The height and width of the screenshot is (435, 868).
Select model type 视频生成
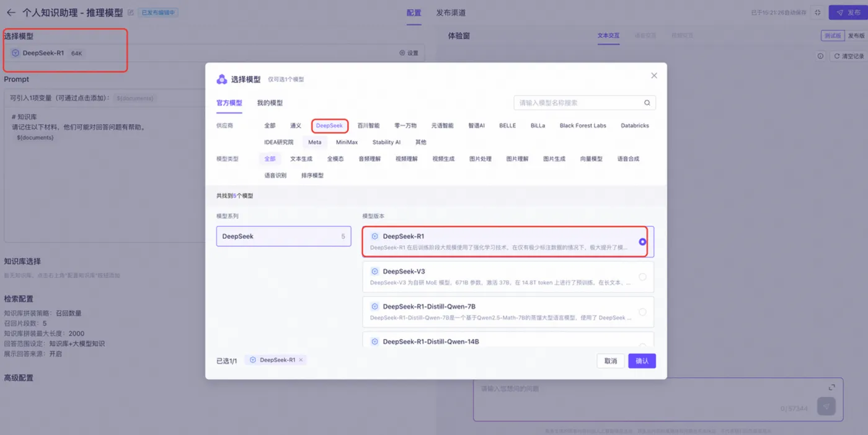[443, 159]
